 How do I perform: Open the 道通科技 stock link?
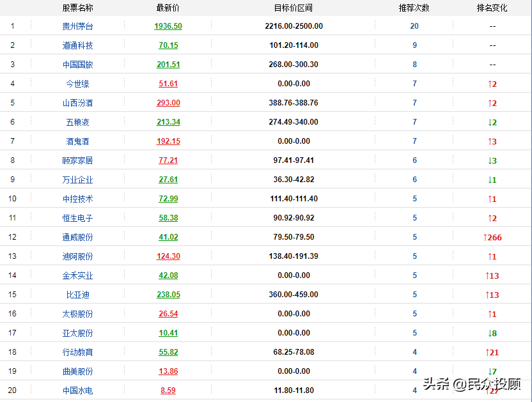pos(78,45)
